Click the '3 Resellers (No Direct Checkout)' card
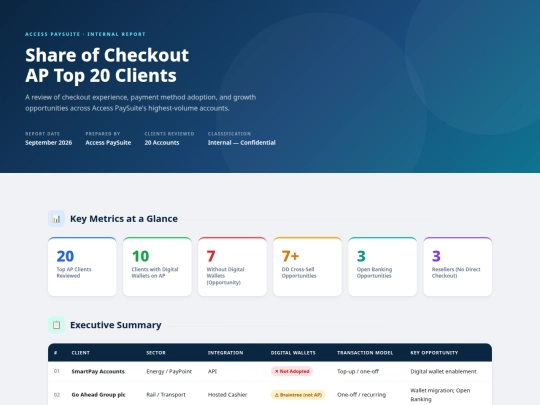This screenshot has width=540, height=405. coord(458,267)
